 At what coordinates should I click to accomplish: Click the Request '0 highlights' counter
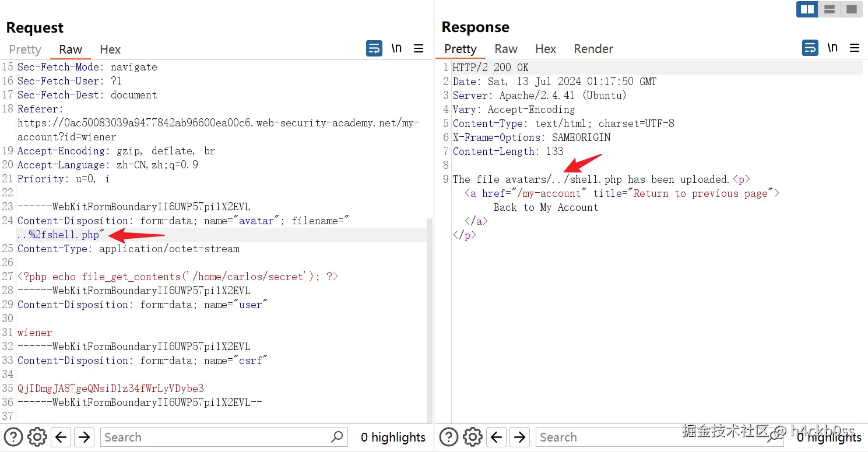click(x=393, y=437)
